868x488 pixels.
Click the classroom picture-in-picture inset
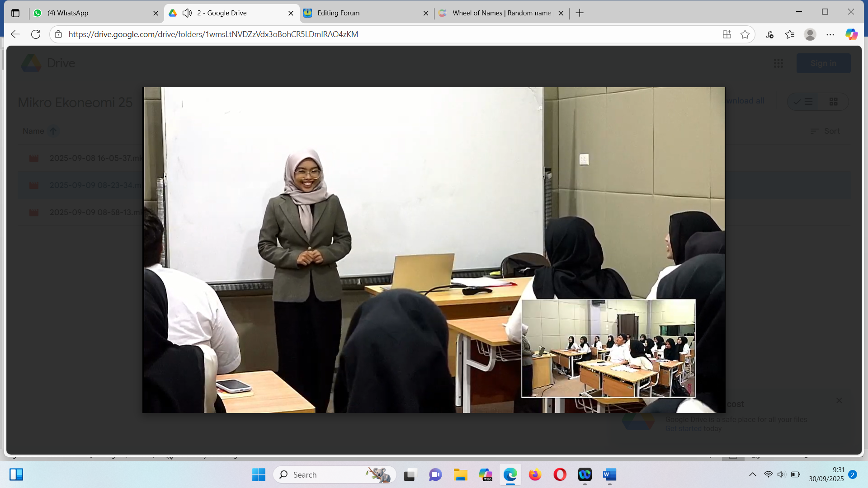pyautogui.click(x=608, y=348)
